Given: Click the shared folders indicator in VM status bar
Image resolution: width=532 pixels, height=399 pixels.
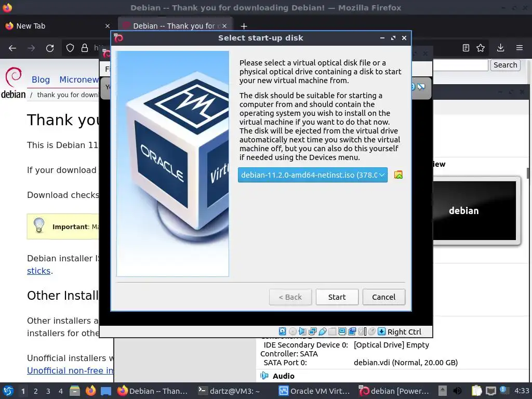Looking at the screenshot, I should (332, 331).
